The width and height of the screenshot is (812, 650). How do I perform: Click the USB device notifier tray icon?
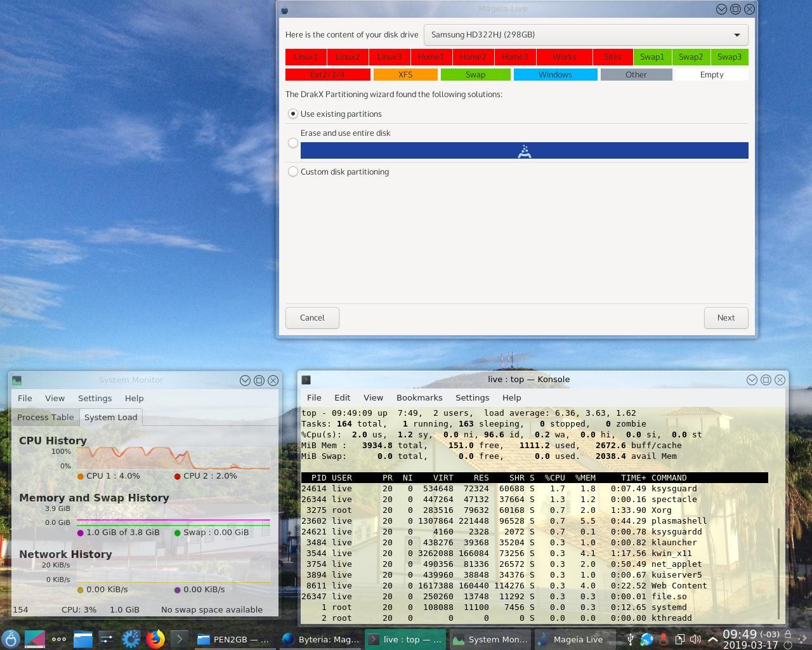coord(630,639)
